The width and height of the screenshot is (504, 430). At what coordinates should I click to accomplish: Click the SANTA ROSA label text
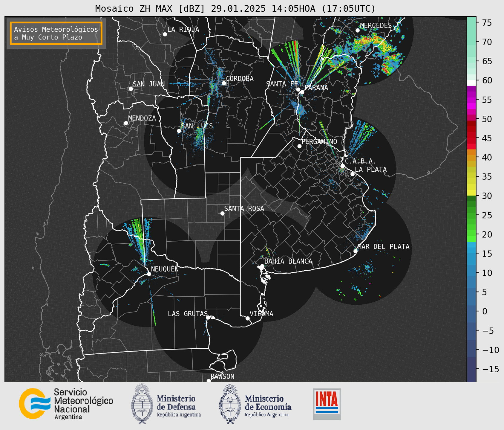point(244,208)
